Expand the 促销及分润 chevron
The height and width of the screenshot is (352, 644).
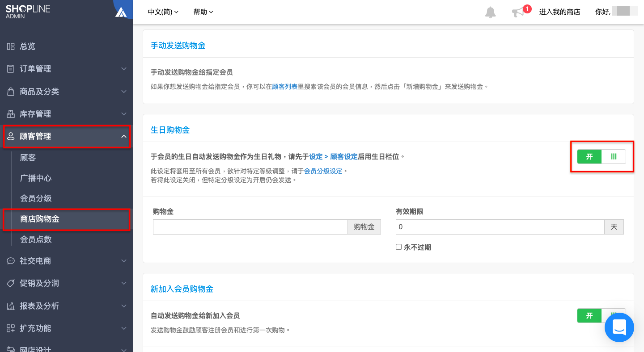[x=124, y=283]
